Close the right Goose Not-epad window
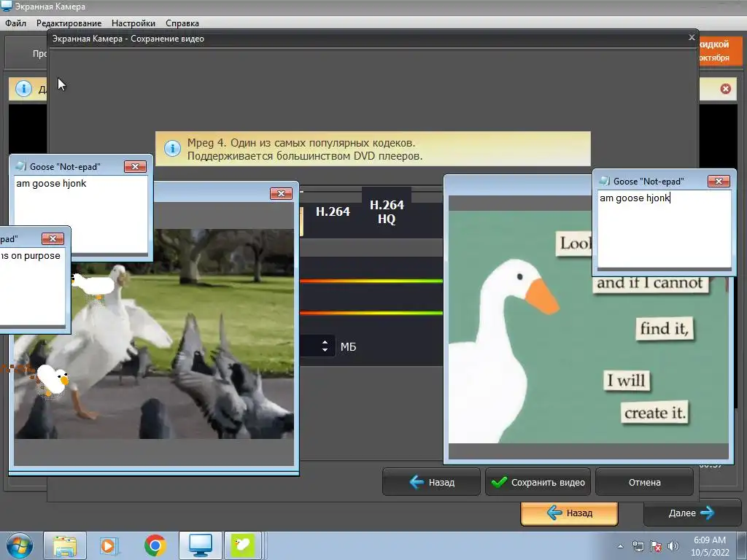Image resolution: width=747 pixels, height=560 pixels. click(719, 181)
